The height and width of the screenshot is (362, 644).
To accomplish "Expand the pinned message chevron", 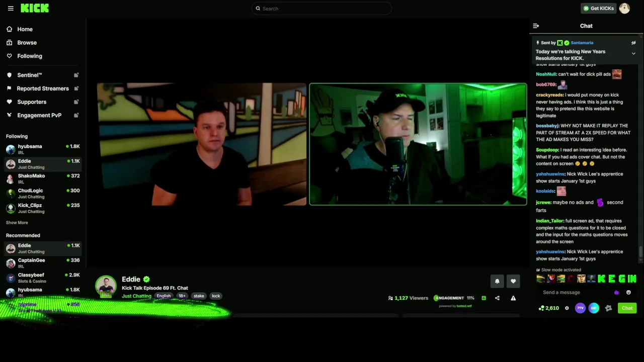I will coord(633,53).
